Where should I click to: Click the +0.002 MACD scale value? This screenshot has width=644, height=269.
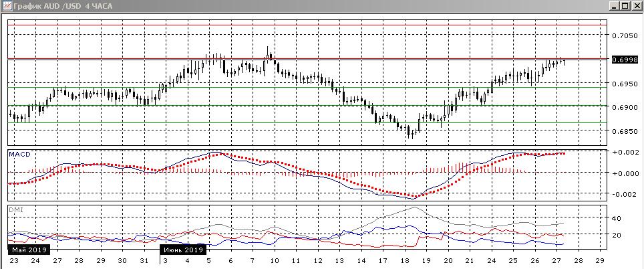[625, 153]
